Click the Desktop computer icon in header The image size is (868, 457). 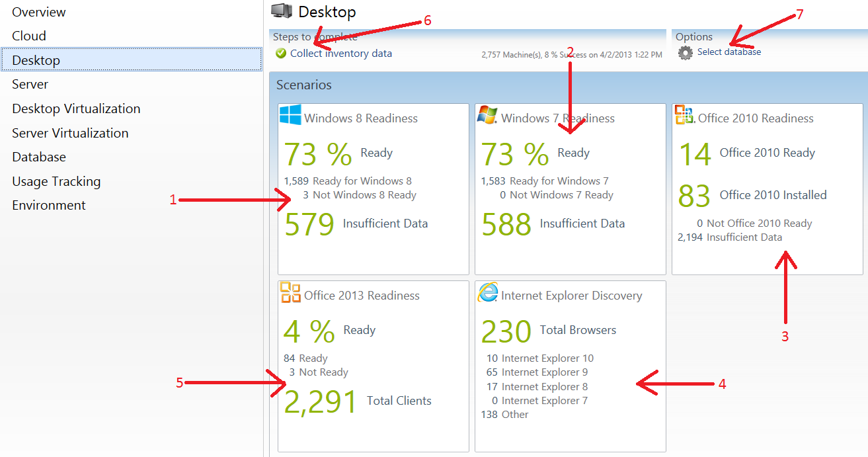(x=281, y=11)
